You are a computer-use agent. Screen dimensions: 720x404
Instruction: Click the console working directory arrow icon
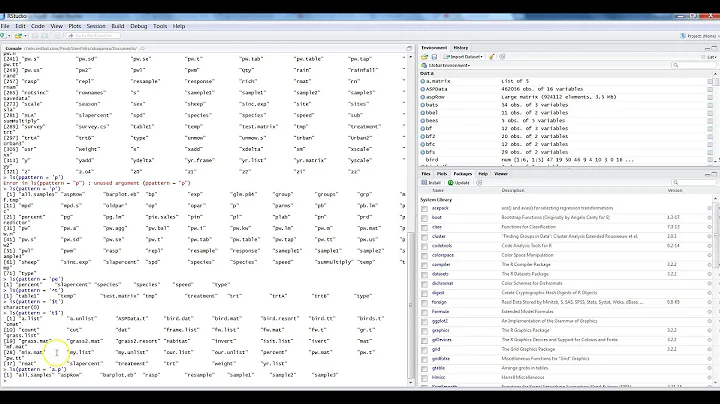[x=142, y=48]
